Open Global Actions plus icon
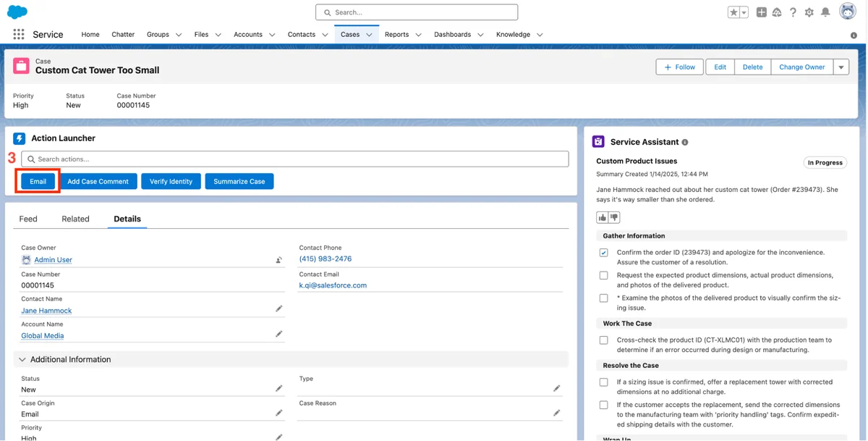868x441 pixels. click(762, 12)
